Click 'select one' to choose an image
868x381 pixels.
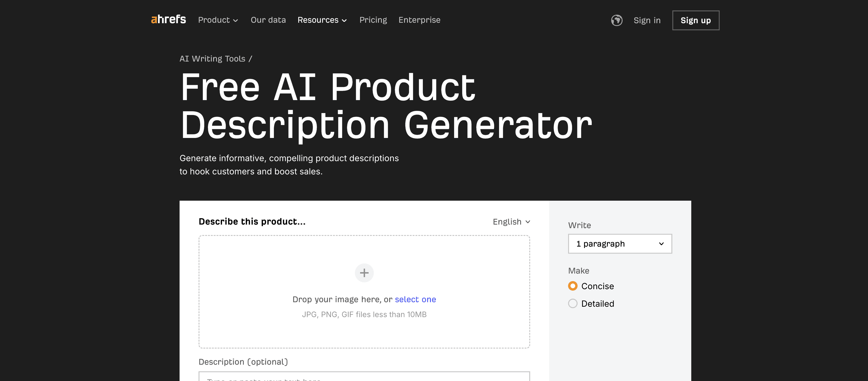point(416,299)
